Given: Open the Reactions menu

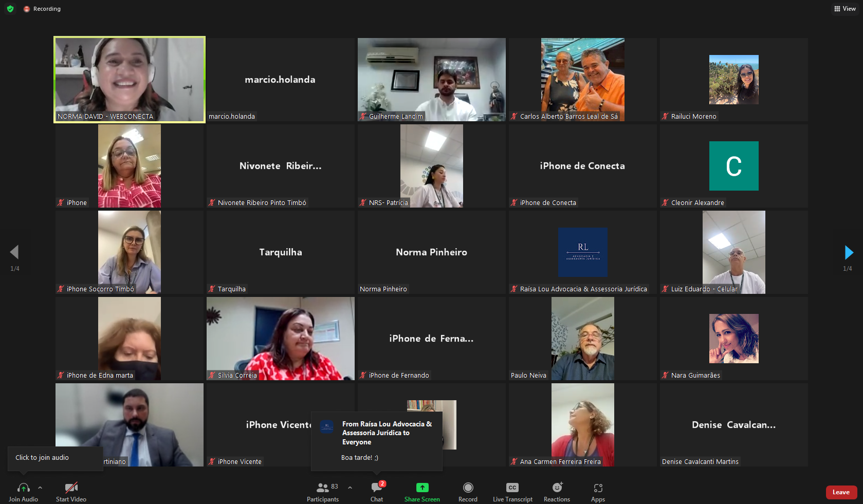Looking at the screenshot, I should pyautogui.click(x=557, y=488).
